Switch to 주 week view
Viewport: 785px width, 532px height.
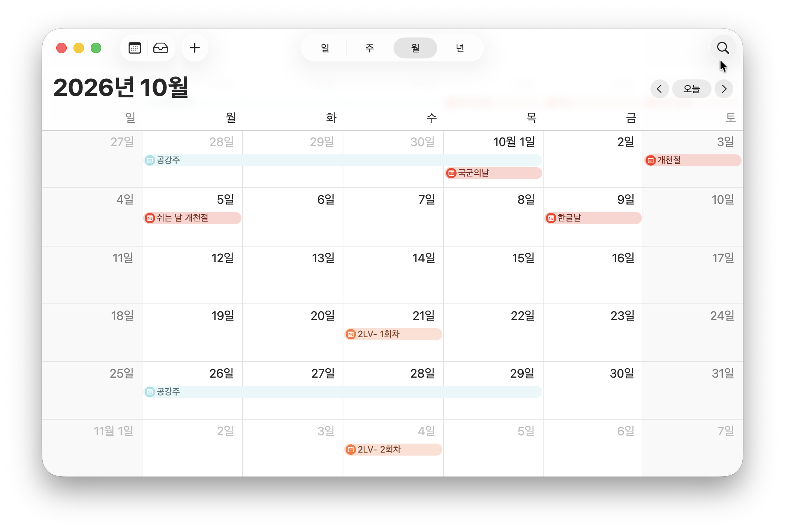point(370,48)
